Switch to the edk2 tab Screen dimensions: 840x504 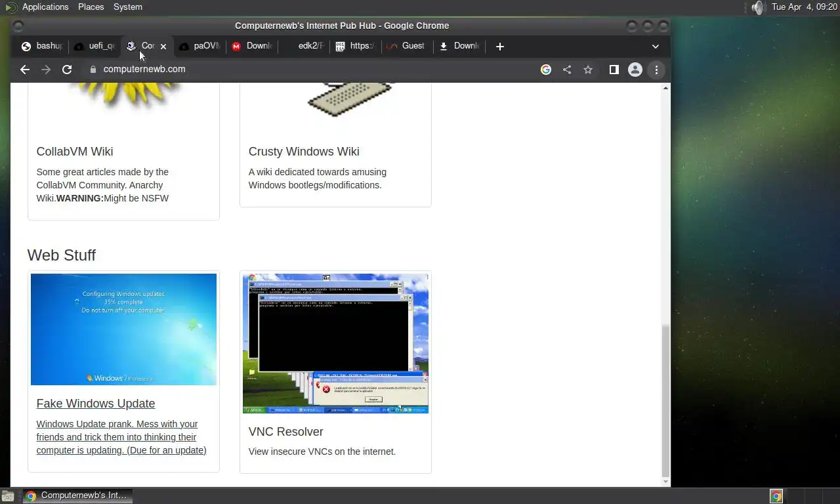coord(304,46)
